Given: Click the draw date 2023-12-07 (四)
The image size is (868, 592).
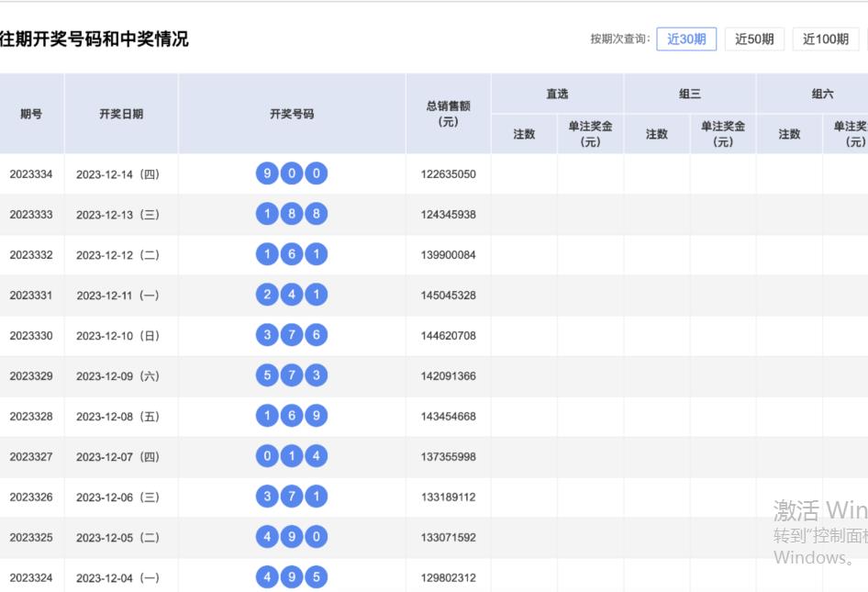Looking at the screenshot, I should [x=118, y=457].
